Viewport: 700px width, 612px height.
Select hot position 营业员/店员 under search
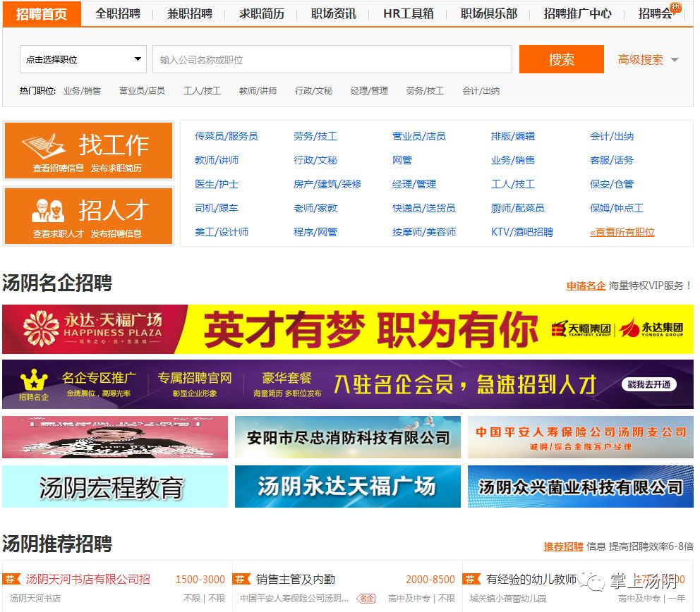[x=142, y=91]
